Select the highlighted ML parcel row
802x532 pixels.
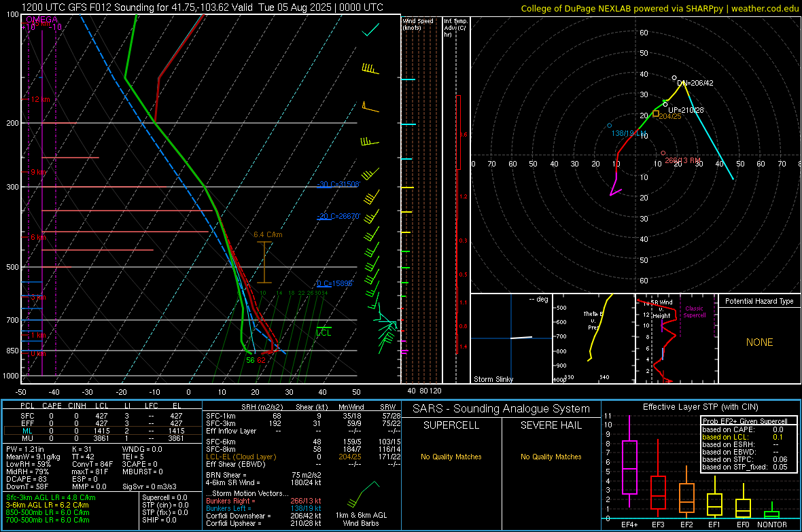pos(103,431)
